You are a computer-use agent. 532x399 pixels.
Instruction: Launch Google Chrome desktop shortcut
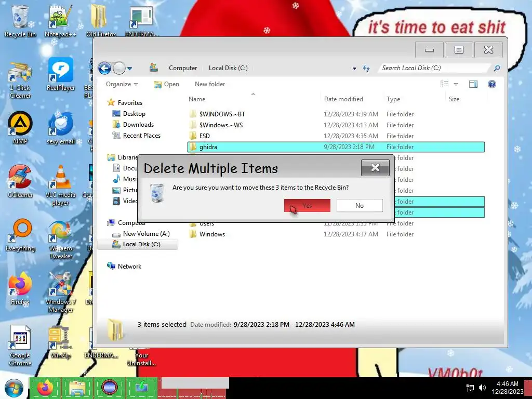(20, 346)
